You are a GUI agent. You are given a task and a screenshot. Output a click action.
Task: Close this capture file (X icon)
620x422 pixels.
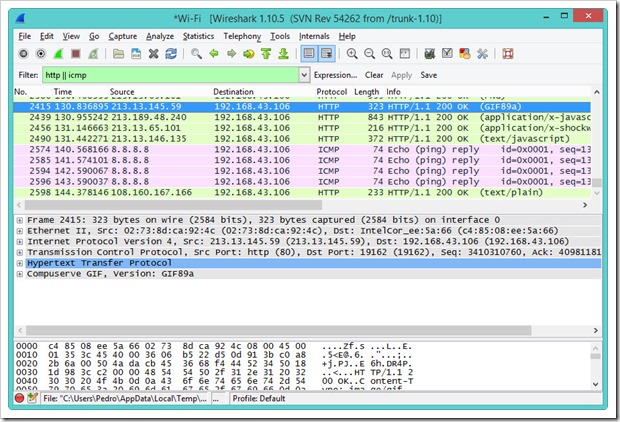[x=153, y=53]
